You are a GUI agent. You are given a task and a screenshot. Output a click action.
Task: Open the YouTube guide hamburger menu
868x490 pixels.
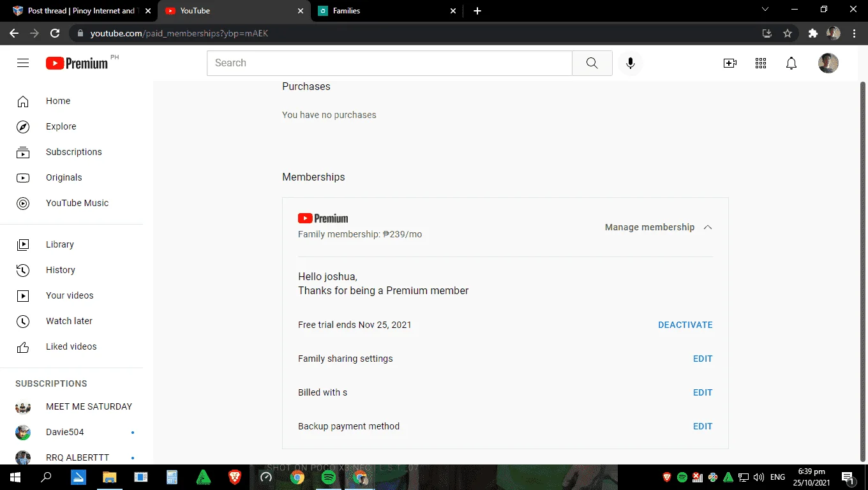pos(23,63)
